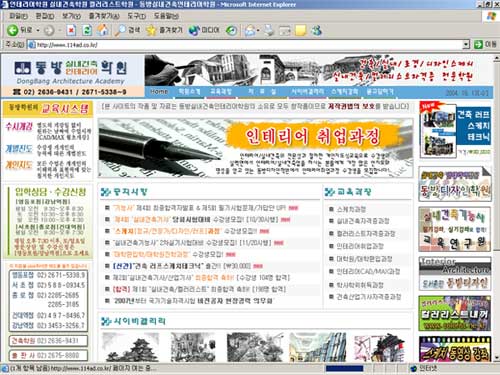Click the castle sketch gallery thumbnail
Screen dimensions: 500x375
tap(130, 347)
